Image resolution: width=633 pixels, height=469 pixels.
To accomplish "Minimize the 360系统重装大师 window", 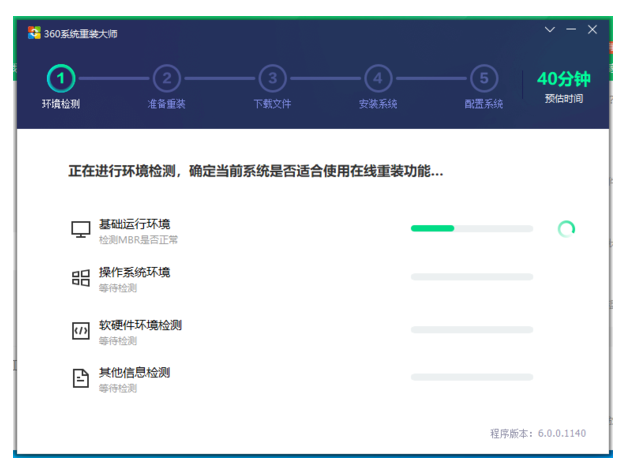I will tap(571, 30).
